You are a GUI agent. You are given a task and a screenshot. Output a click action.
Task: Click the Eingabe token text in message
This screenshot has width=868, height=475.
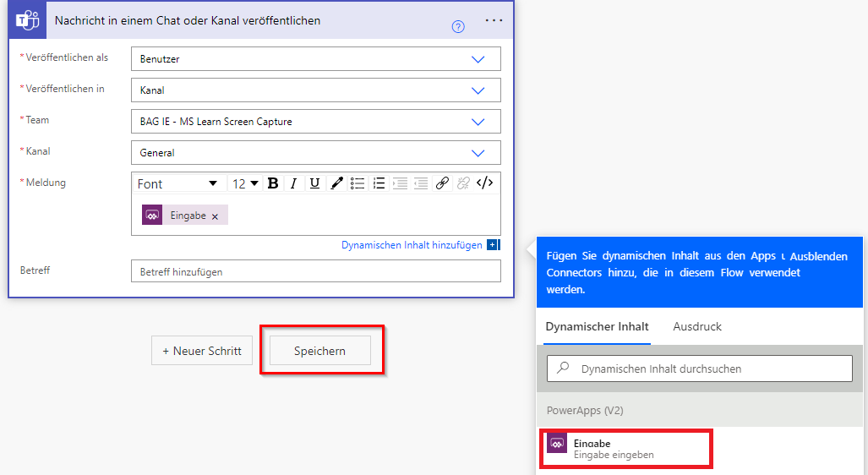coord(188,216)
